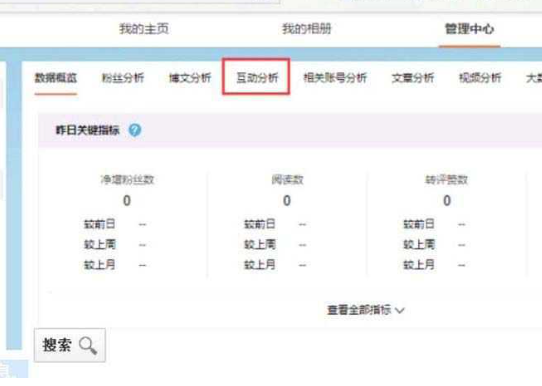Switch to 管理中心 tab
The width and height of the screenshot is (542, 386).
(x=469, y=29)
